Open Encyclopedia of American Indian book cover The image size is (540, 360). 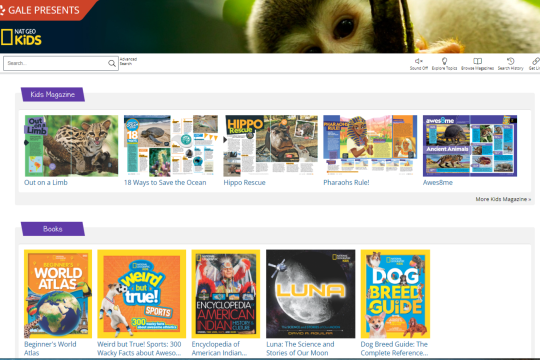coord(226,294)
